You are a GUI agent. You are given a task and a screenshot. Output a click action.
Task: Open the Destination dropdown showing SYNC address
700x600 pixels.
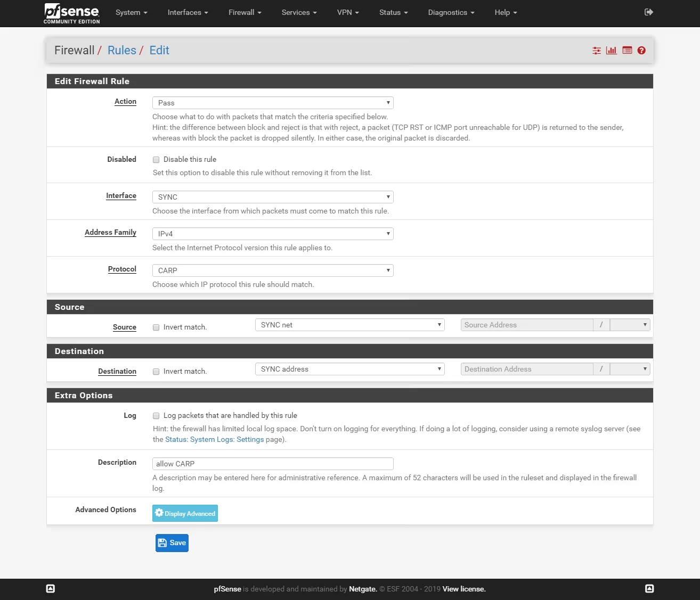(x=349, y=368)
